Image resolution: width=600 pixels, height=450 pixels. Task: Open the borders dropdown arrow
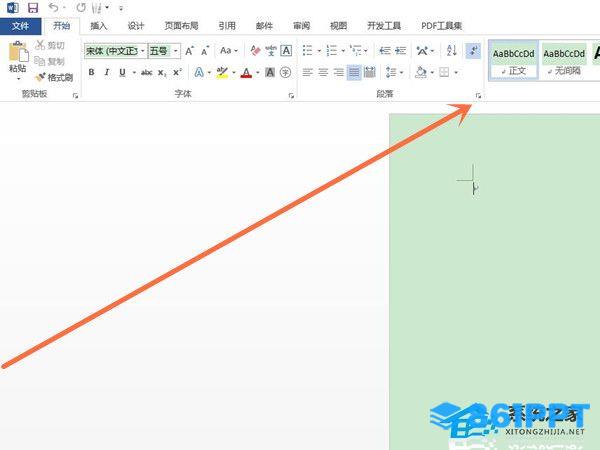(x=456, y=72)
